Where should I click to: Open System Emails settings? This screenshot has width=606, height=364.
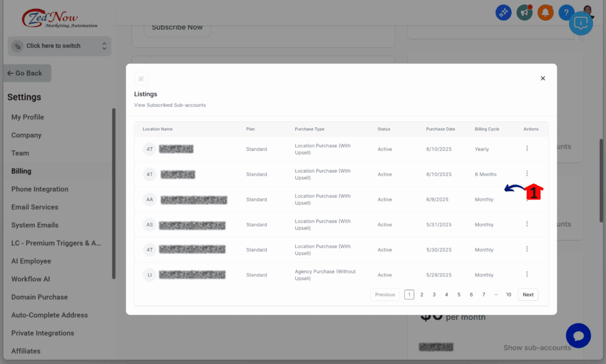coord(35,225)
